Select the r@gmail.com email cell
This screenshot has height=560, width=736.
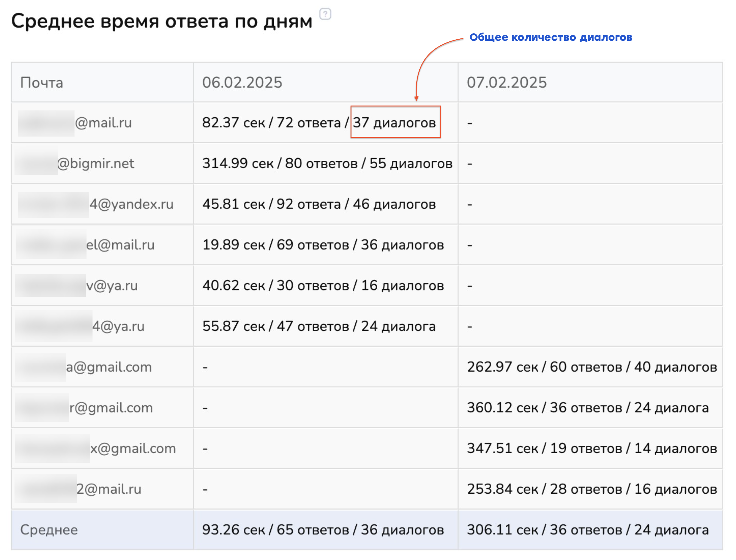pyautogui.click(x=111, y=408)
